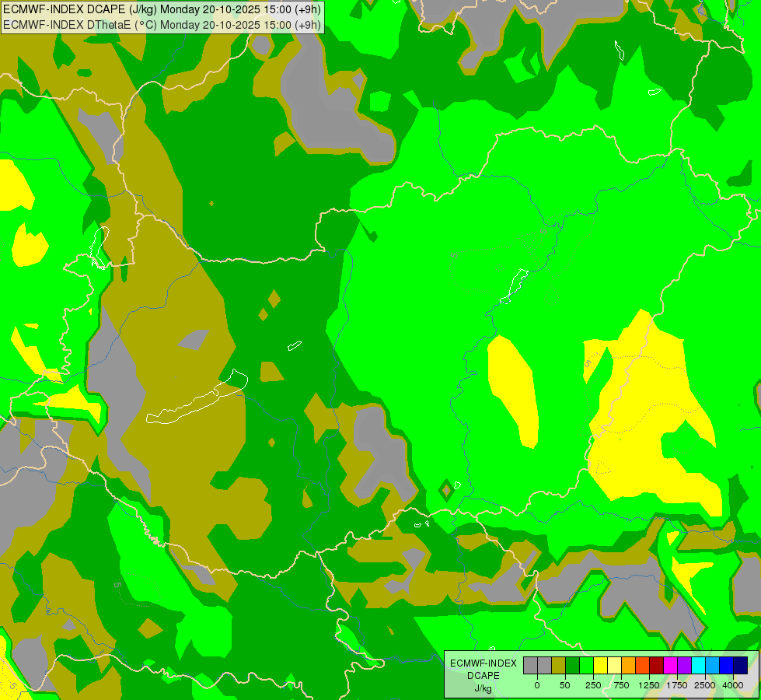The image size is (761, 700).
Task: Click the legend value label 1250
Action: pos(649,685)
